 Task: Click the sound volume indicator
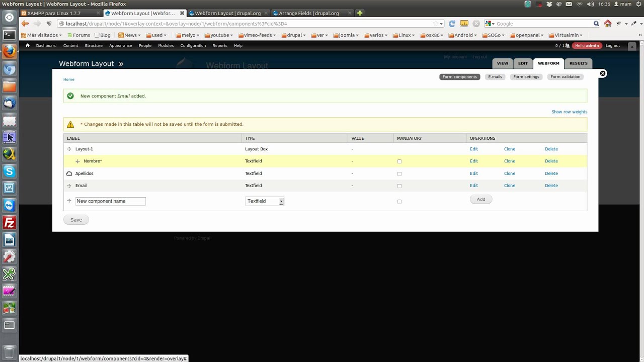[590, 4]
